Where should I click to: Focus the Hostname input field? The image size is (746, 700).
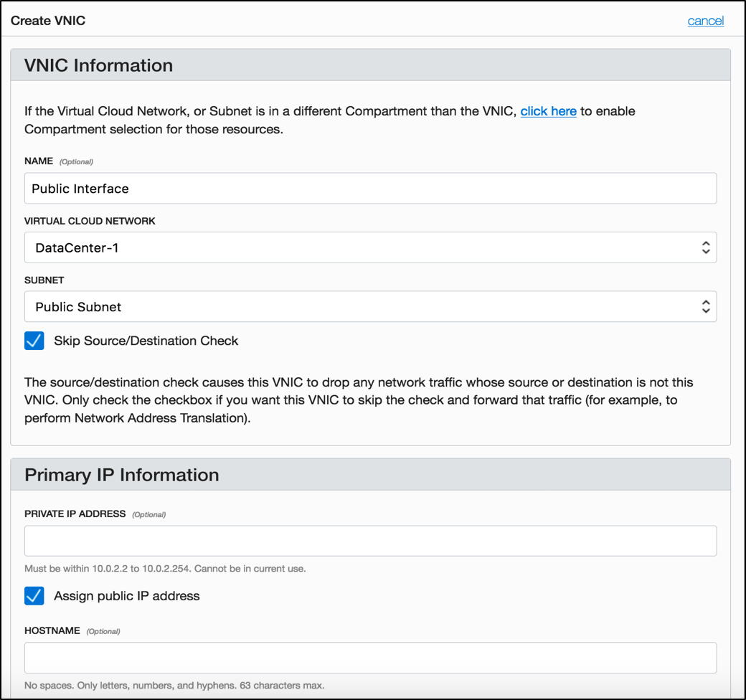point(370,658)
